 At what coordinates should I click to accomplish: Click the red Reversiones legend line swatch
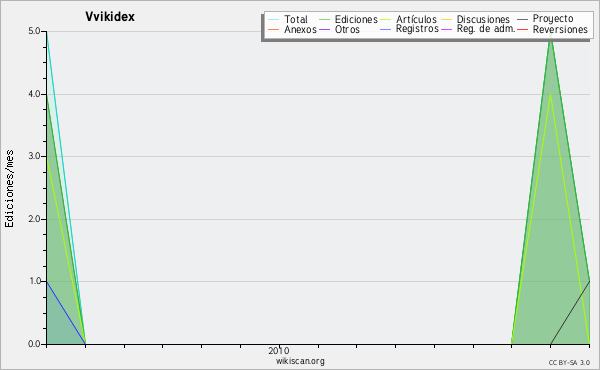522,29
